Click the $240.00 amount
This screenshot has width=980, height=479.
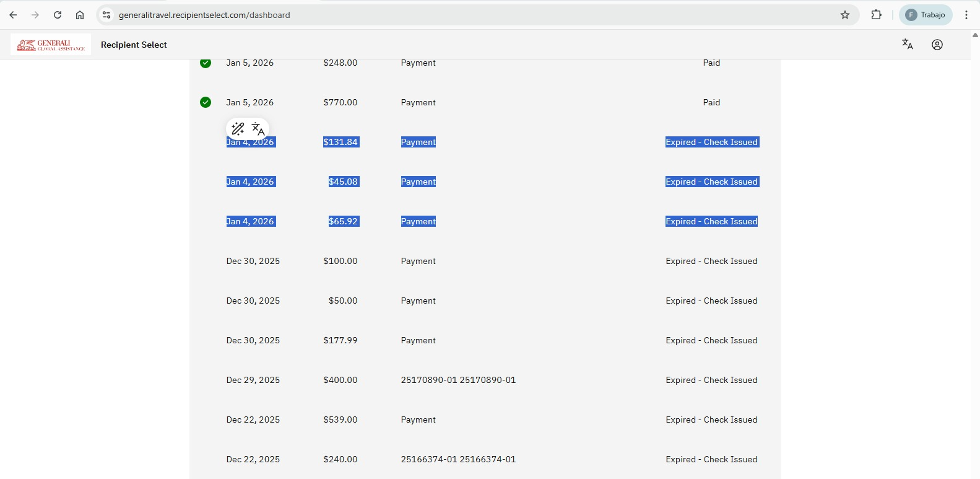pyautogui.click(x=340, y=459)
